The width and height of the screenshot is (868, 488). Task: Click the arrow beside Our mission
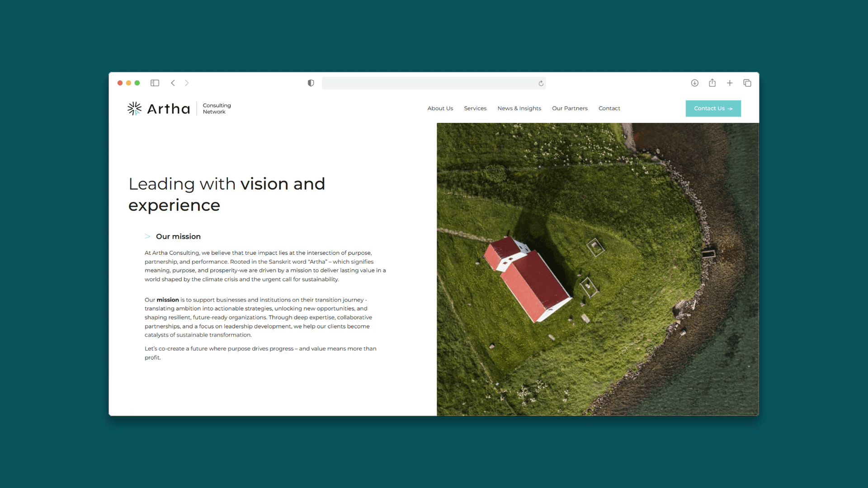coord(147,236)
